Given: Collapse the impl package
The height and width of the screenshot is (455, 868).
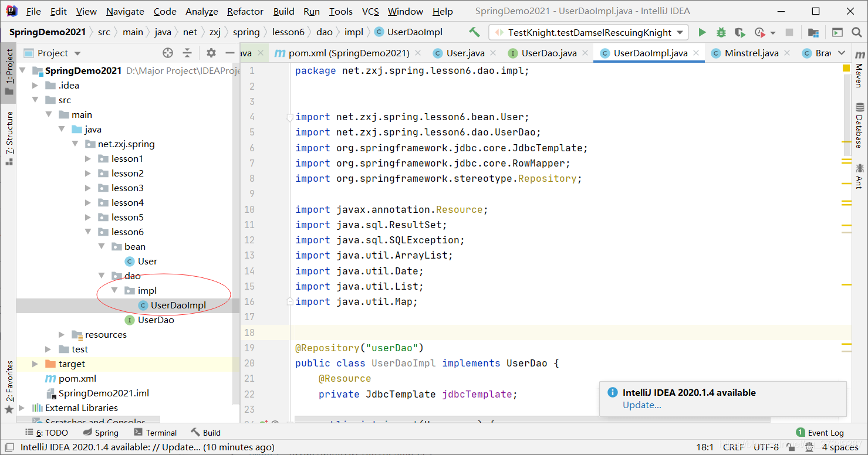Looking at the screenshot, I should pyautogui.click(x=114, y=290).
